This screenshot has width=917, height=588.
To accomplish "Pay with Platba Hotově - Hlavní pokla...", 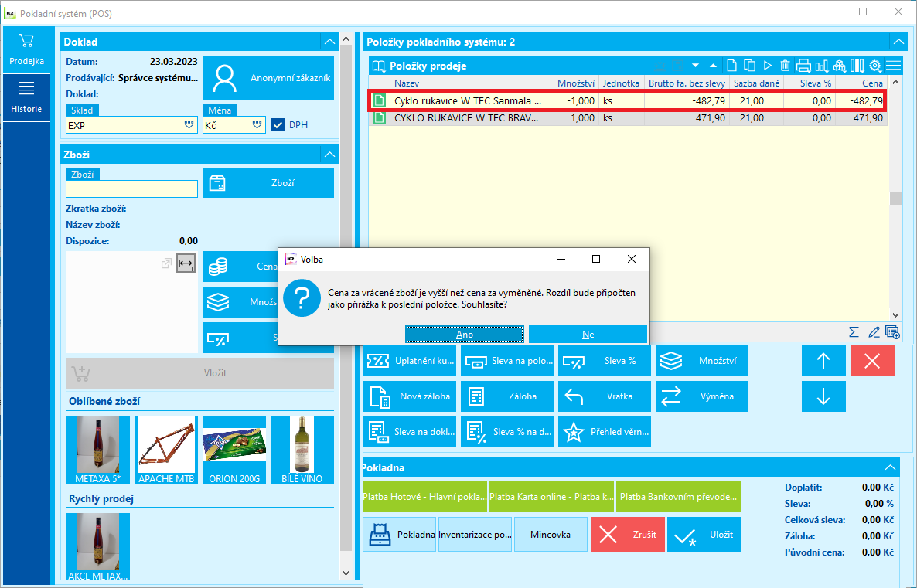I will click(x=425, y=497).
